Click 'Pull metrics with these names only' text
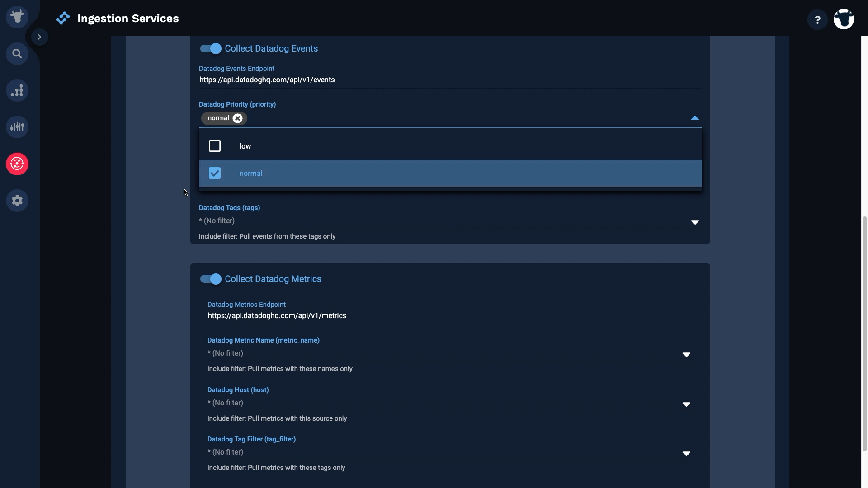This screenshot has height=488, width=868. pos(300,369)
